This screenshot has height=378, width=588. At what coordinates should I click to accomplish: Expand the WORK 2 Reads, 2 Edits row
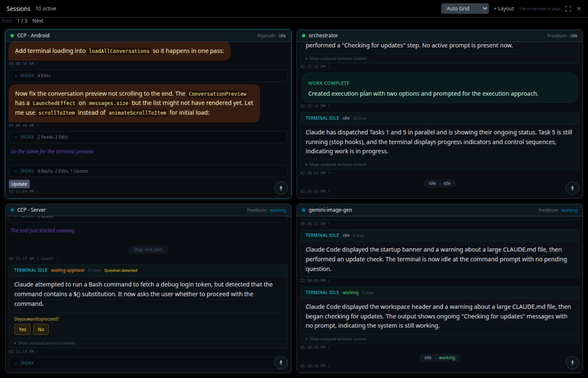click(148, 137)
